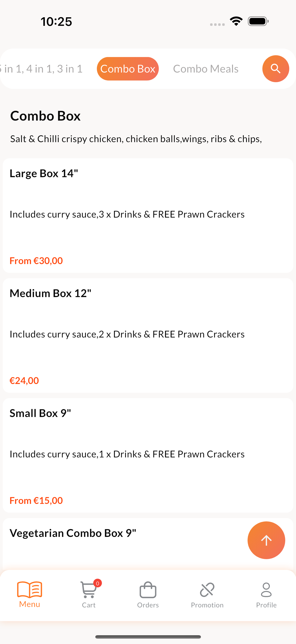Tap the From €30,00 price
Screen dimensions: 296x644
point(36,260)
